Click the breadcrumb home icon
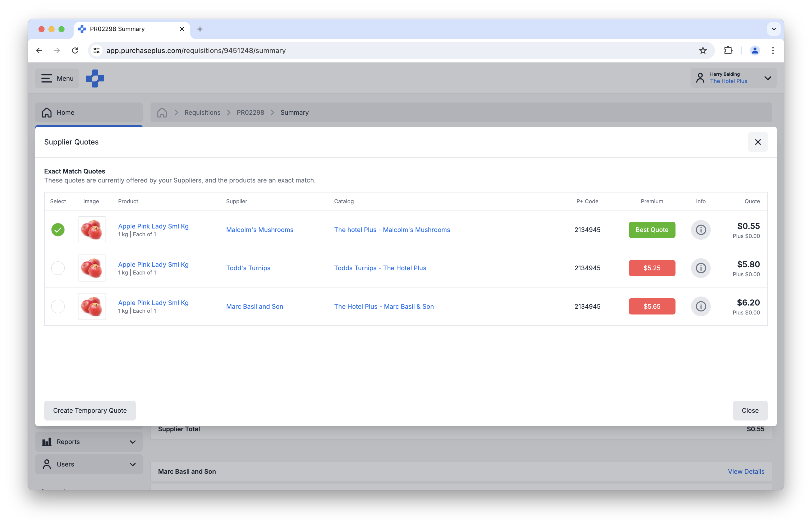This screenshot has width=812, height=527. click(x=162, y=112)
